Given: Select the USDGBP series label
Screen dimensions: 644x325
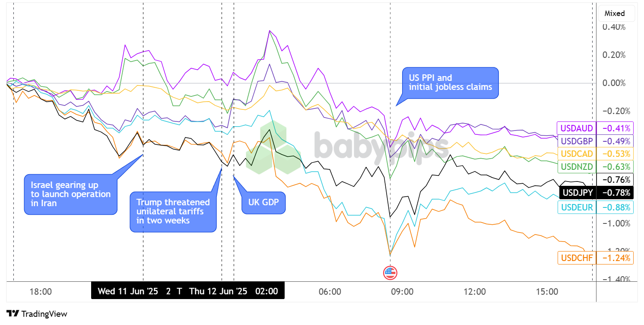Looking at the screenshot, I should [x=576, y=141].
